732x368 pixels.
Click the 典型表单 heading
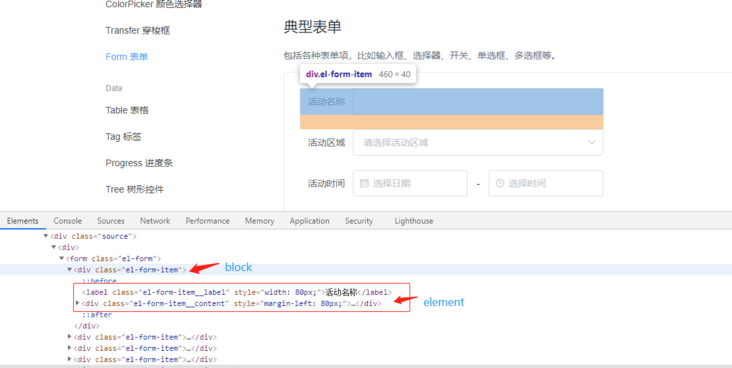[x=312, y=27]
